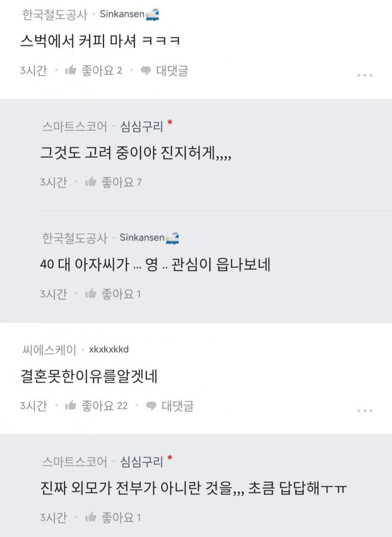The width and height of the screenshot is (392, 537).
Task: Open 스마트스코어 company on last reply
Action: [x=75, y=460]
